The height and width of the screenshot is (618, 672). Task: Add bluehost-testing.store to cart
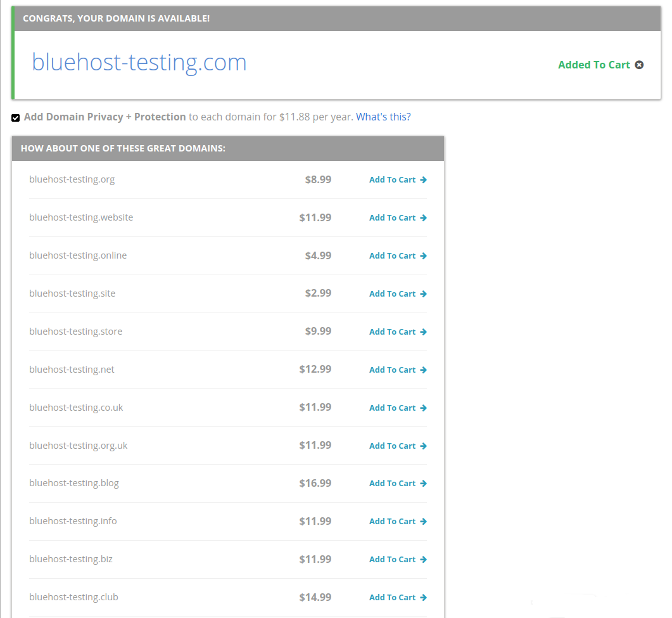click(398, 332)
